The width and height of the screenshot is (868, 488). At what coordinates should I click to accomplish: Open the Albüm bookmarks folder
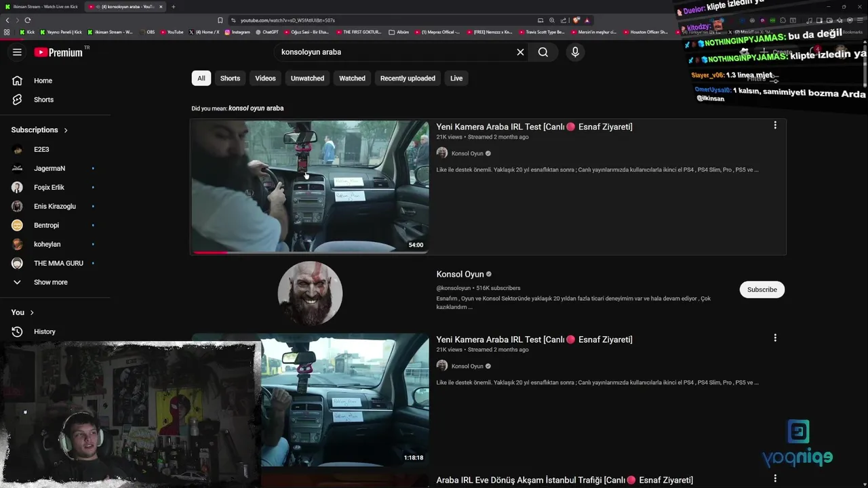[399, 32]
